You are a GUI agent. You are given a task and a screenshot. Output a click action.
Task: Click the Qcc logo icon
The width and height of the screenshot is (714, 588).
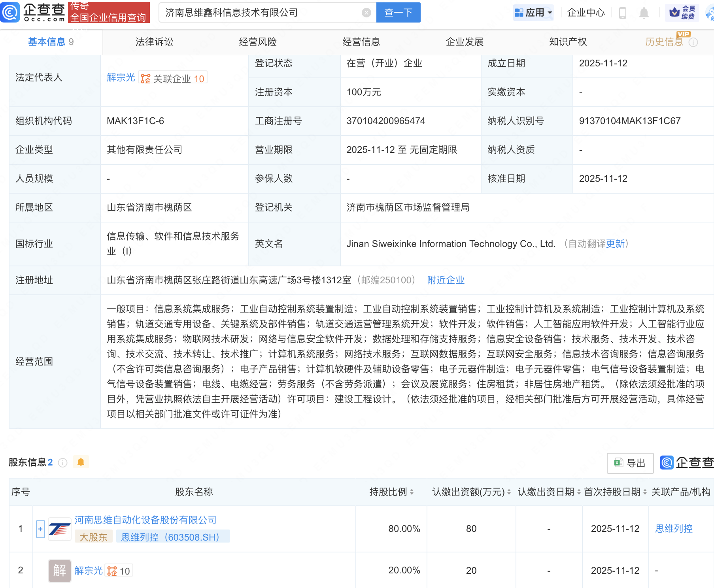click(x=10, y=12)
